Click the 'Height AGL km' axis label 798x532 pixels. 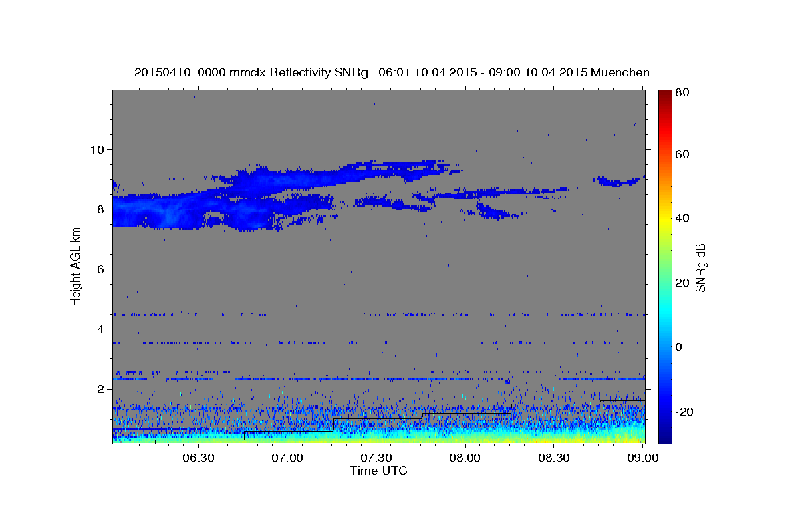(76, 267)
